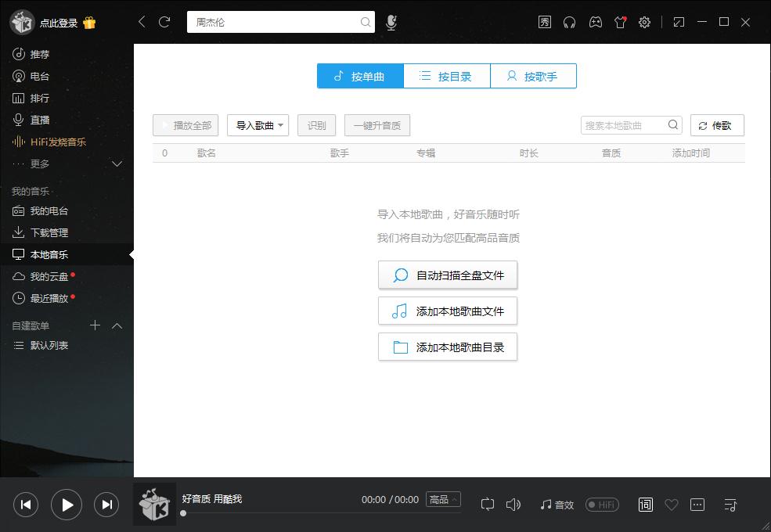This screenshot has width=771, height=532.
Task: Open 推荐 in the sidebar
Action: pyautogui.click(x=67, y=54)
